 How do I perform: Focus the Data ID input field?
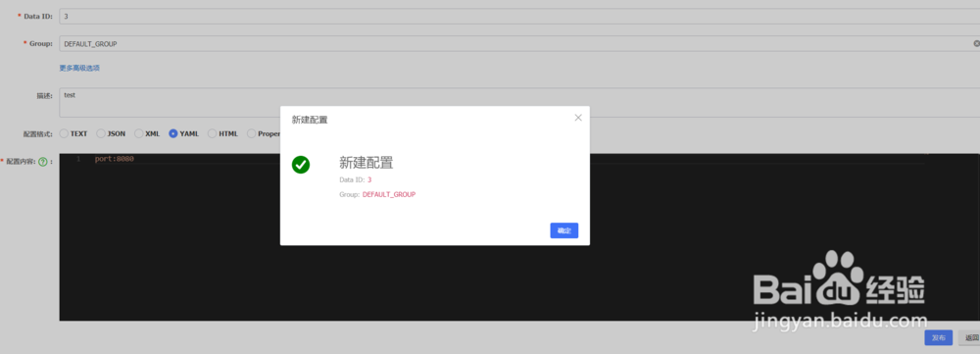[x=519, y=17]
